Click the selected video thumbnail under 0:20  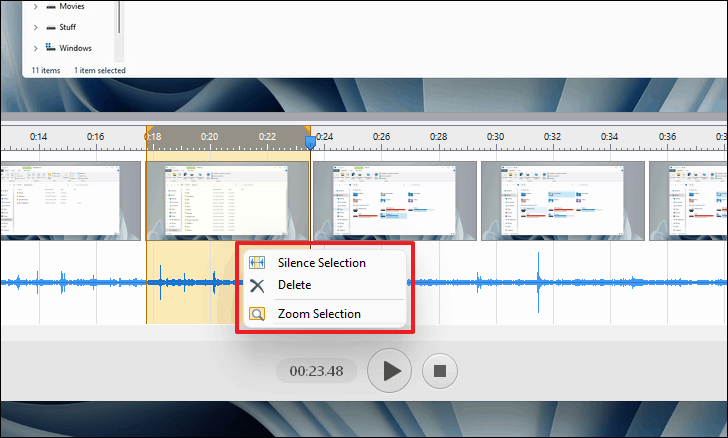tap(228, 201)
